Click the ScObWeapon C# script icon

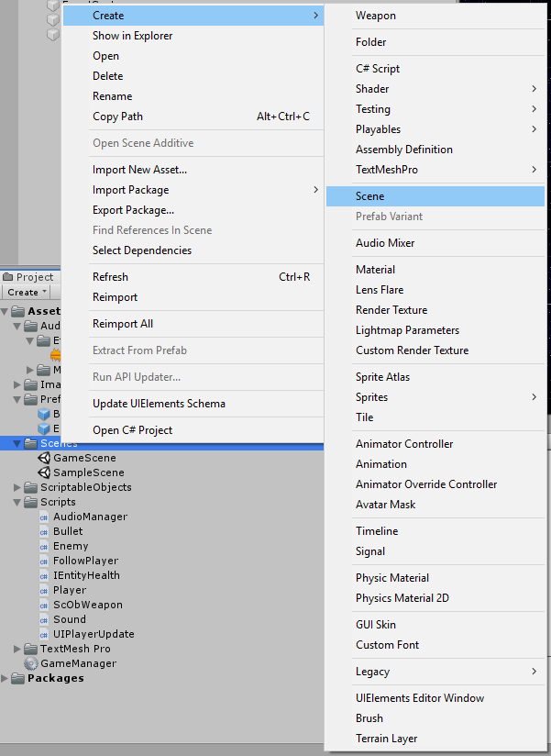(44, 606)
